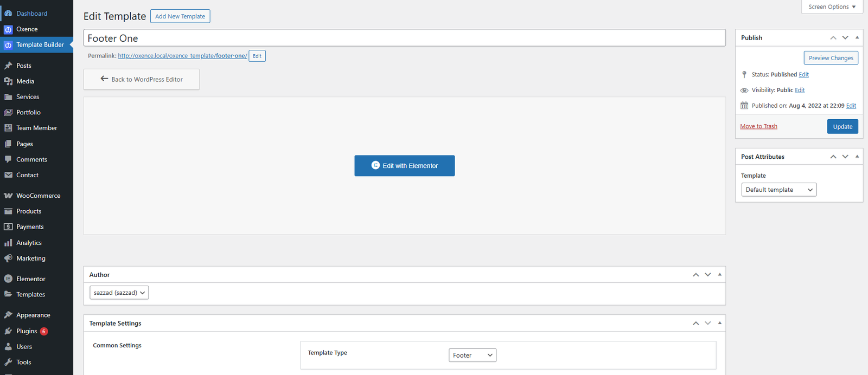This screenshot has width=868, height=375.
Task: Click the Payments dollar icon
Action: [8, 227]
